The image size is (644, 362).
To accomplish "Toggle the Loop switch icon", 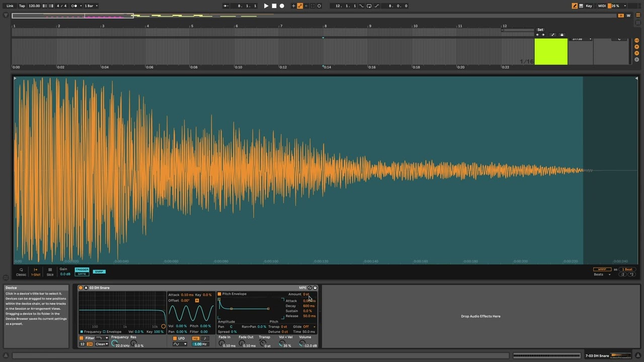I will tap(369, 6).
